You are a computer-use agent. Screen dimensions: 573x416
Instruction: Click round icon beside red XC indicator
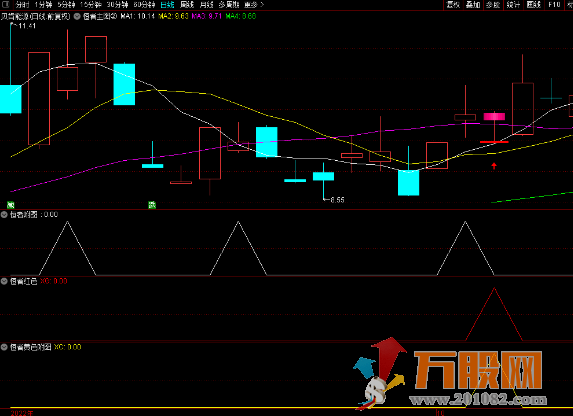tap(4, 281)
